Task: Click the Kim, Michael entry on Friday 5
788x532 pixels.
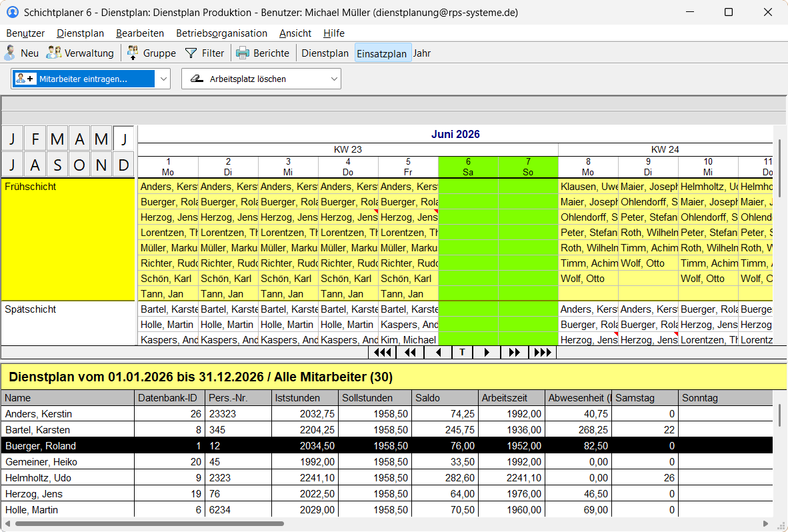Action: coord(409,340)
